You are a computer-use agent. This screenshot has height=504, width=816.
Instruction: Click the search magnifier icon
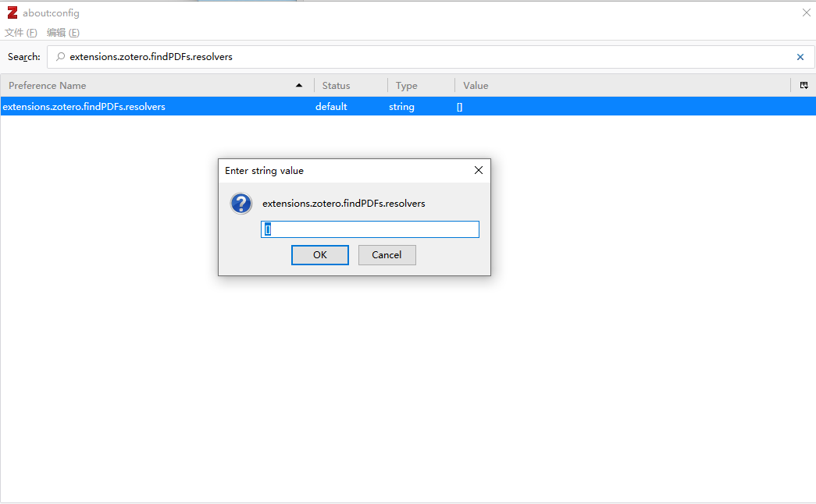tap(60, 57)
